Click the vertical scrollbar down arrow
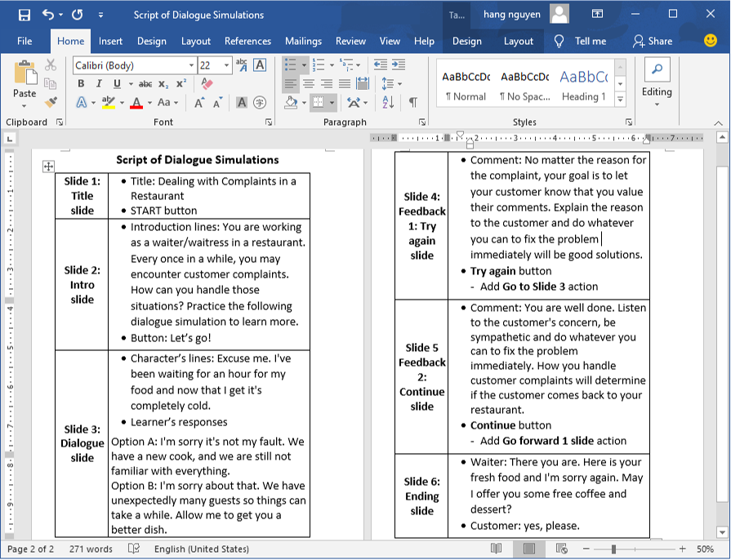 tap(722, 532)
